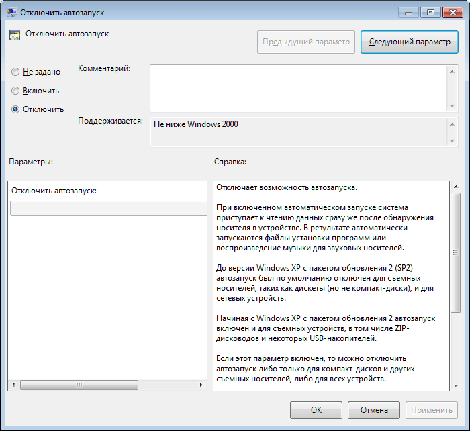This screenshot has width=470, height=431.
Task: Click the parameters panel's right scroll arrow
Action: pos(201,385)
